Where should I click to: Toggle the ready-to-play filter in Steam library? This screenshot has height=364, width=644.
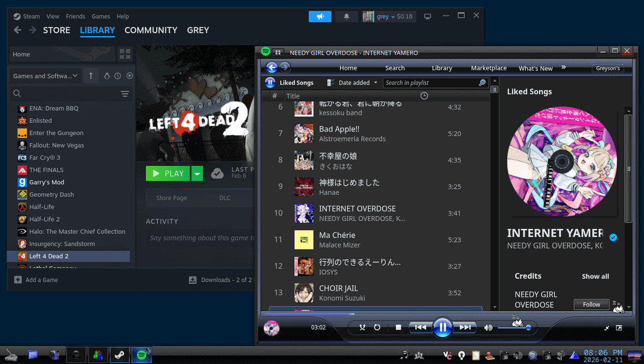129,76
